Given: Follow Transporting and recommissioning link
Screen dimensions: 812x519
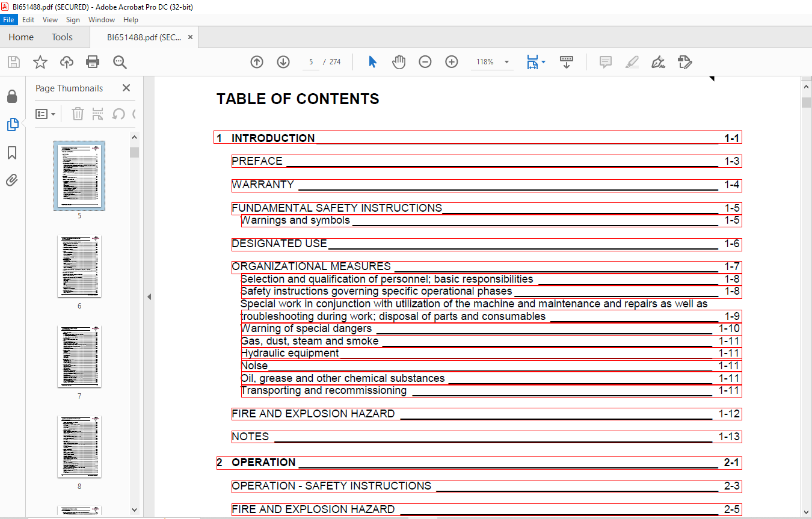Looking at the screenshot, I should coord(491,390).
